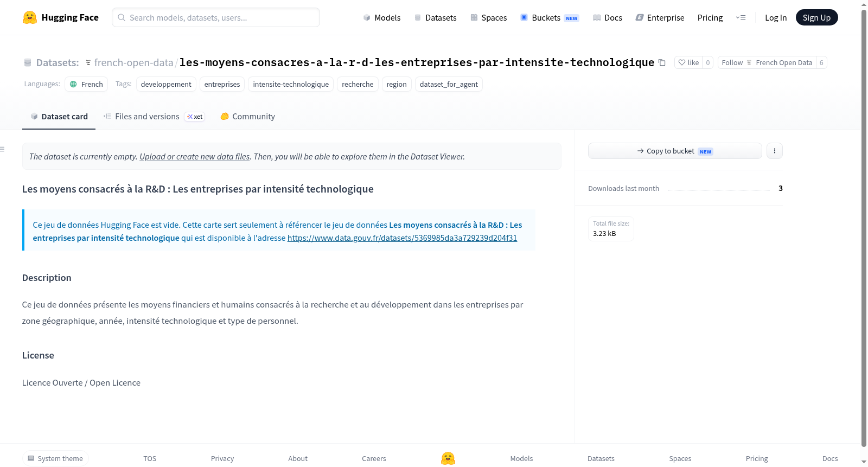The height and width of the screenshot is (467, 868).
Task: Click the Copy to bucket button
Action: pyautogui.click(x=675, y=151)
